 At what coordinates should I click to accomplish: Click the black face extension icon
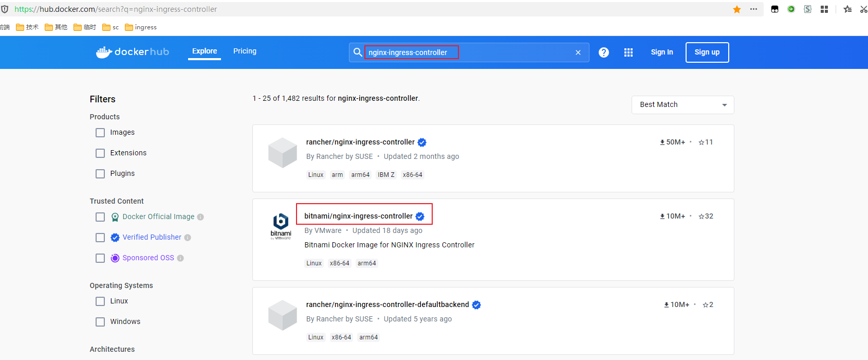click(x=775, y=9)
